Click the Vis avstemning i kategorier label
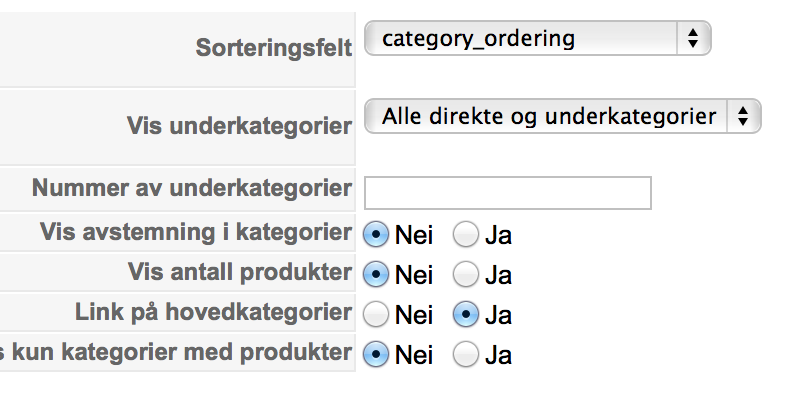This screenshot has height=408, width=790. [196, 232]
